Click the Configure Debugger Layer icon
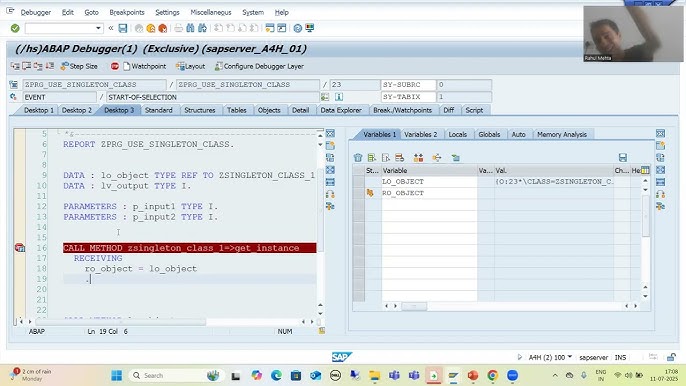This screenshot has width=686, height=386. pyautogui.click(x=219, y=66)
